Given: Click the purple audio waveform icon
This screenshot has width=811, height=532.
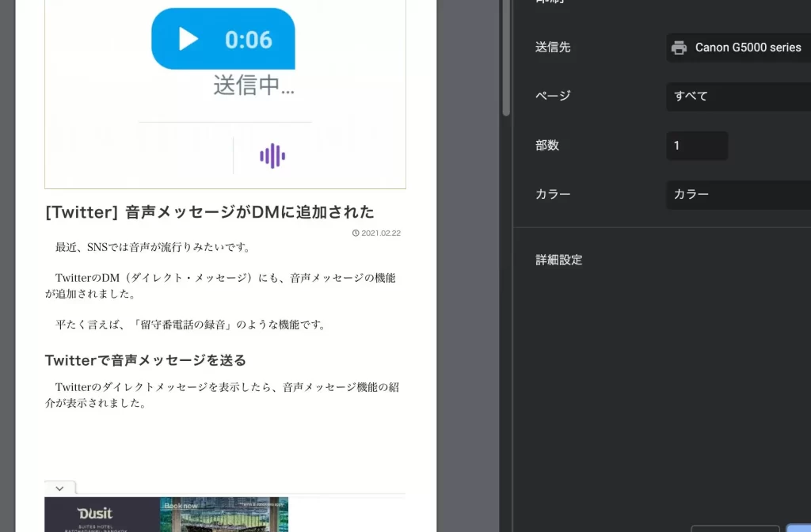Looking at the screenshot, I should [x=272, y=156].
